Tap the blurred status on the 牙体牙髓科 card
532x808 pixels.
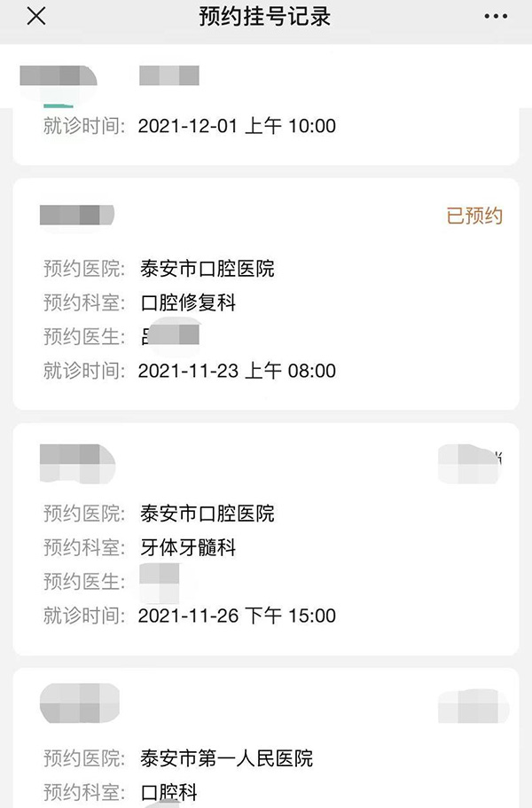pyautogui.click(x=470, y=464)
